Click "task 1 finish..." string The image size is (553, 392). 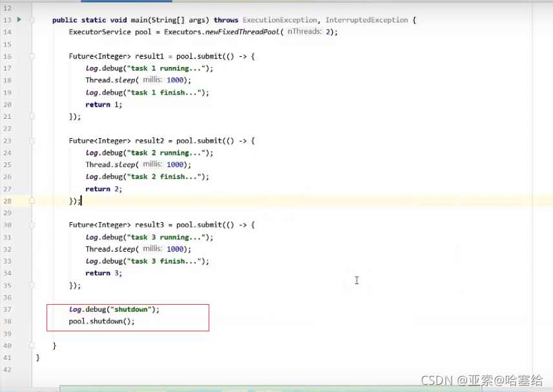164,92
